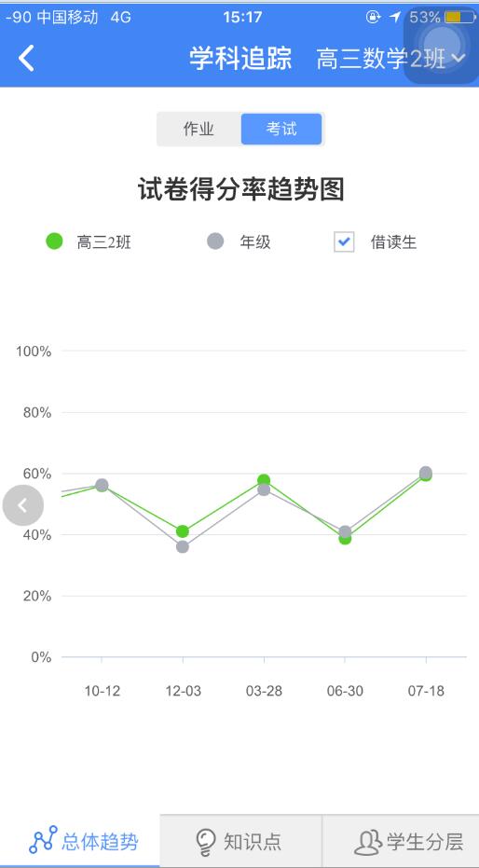479x868 pixels.
Task: Tap the AssistiveTouch floating button
Action: (442, 46)
